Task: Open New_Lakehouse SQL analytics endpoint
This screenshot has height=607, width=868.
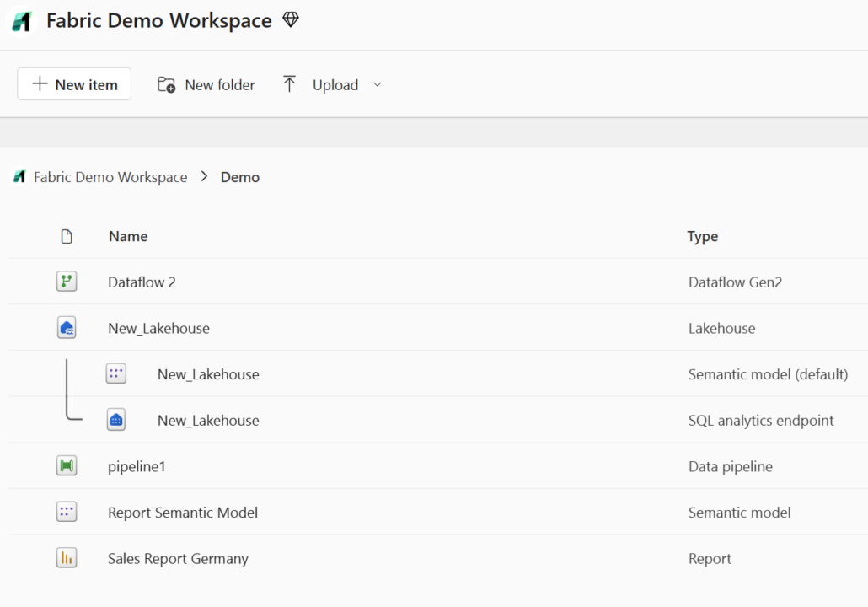Action: pos(208,421)
